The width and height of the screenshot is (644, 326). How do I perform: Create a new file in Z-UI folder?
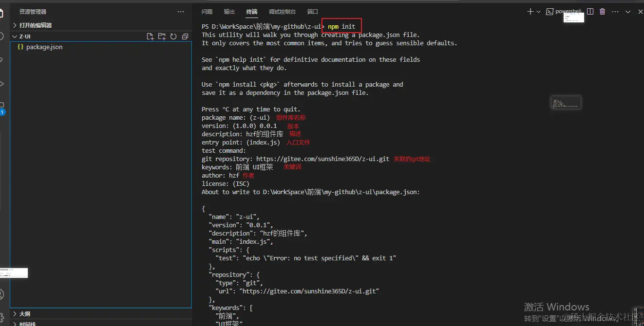click(x=150, y=36)
